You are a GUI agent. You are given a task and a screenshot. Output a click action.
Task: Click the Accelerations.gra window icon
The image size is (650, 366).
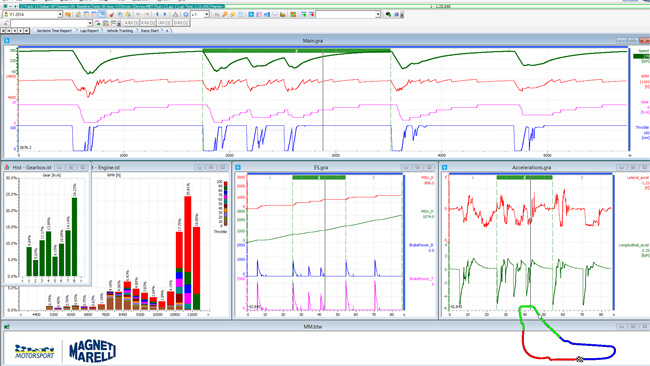[444, 167]
